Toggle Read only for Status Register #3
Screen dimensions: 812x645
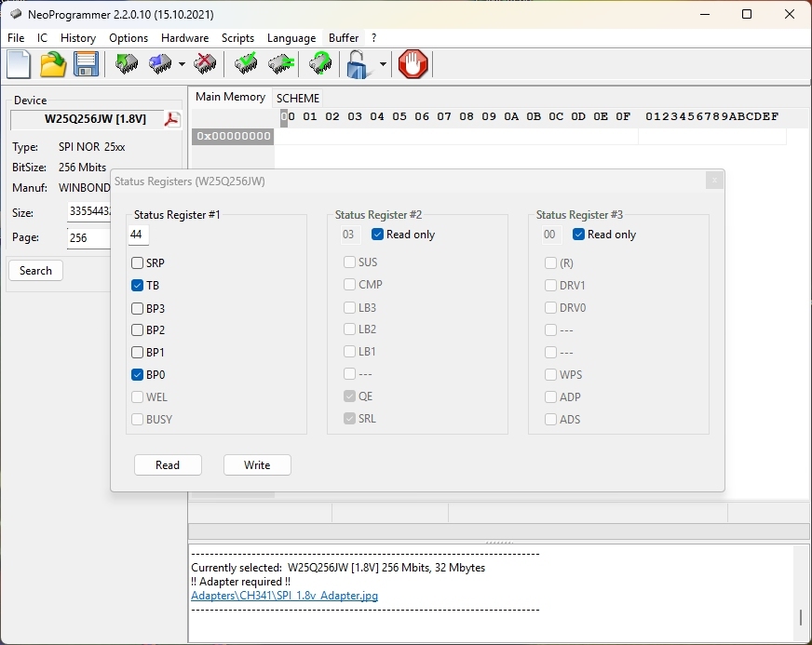(x=578, y=235)
